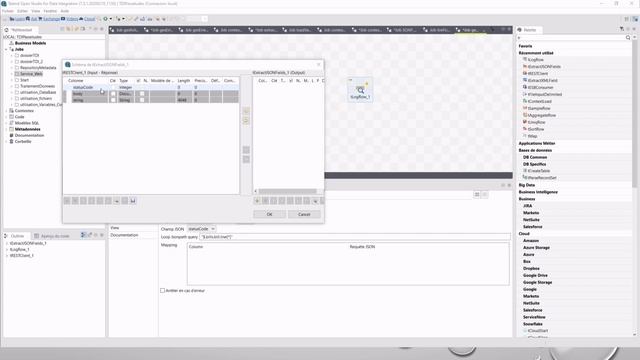The image size is (640, 360).
Task: Select tRESTClient in the Palette list
Action: (538, 73)
